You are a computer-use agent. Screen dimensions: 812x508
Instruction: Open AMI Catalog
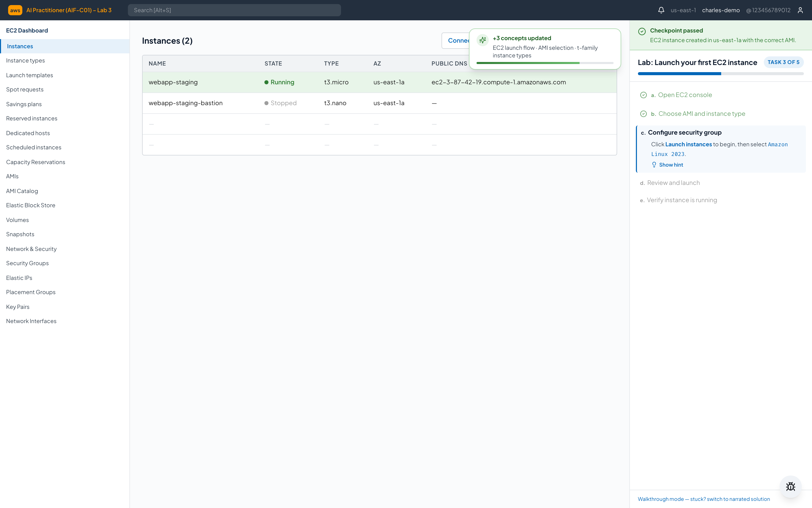(x=22, y=191)
